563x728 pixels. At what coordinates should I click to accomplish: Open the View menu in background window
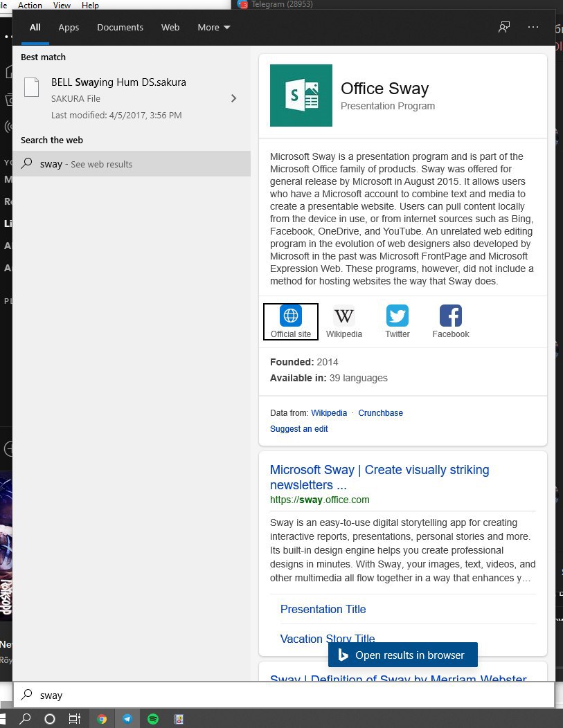62,5
